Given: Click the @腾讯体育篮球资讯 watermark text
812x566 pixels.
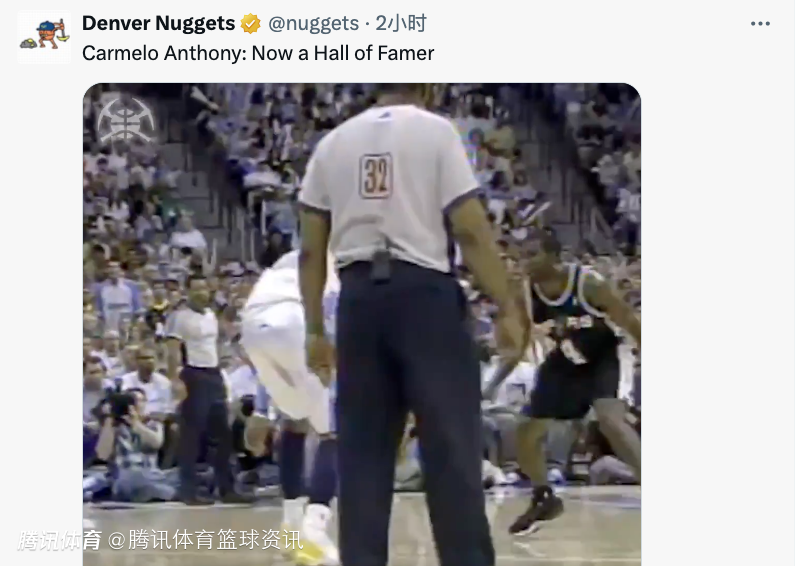Looking at the screenshot, I should pyautogui.click(x=206, y=540).
